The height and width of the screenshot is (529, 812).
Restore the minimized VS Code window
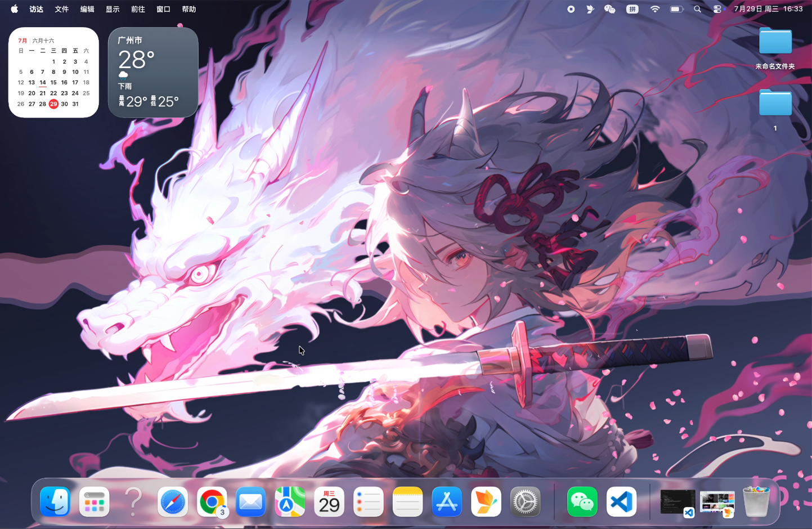pyautogui.click(x=678, y=502)
